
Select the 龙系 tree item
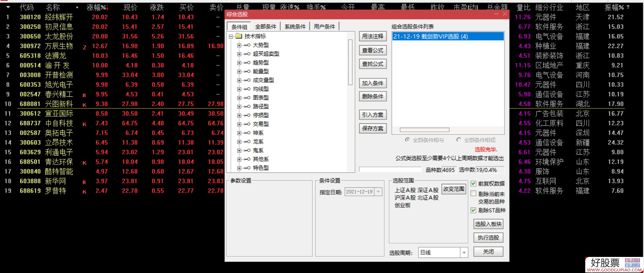pos(258,142)
